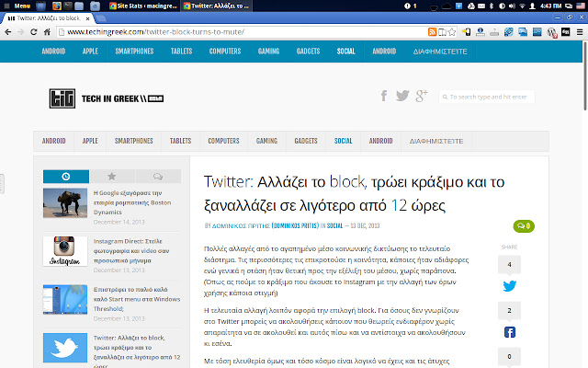Click SMARTPHONES in the blue top navigation
The height and width of the screenshot is (368, 588).
134,52
